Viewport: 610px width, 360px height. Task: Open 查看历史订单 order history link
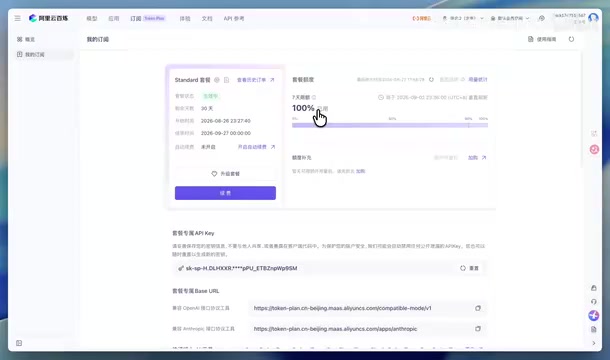coord(256,80)
